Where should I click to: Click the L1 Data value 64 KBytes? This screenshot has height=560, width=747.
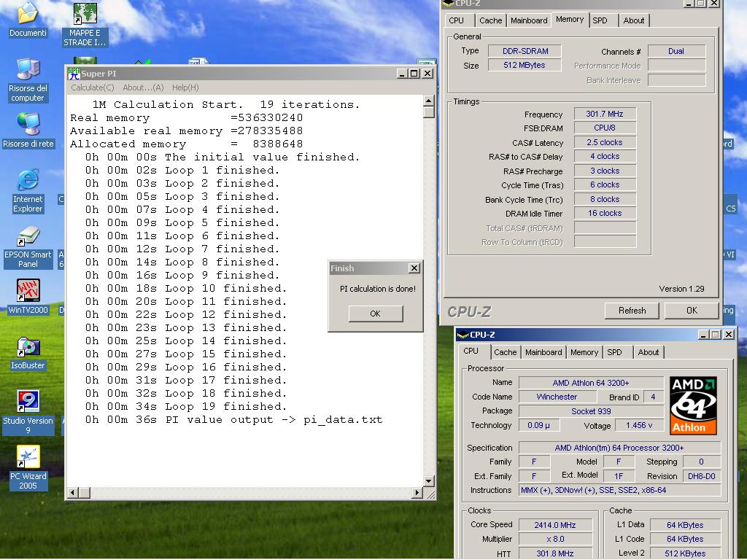(685, 525)
